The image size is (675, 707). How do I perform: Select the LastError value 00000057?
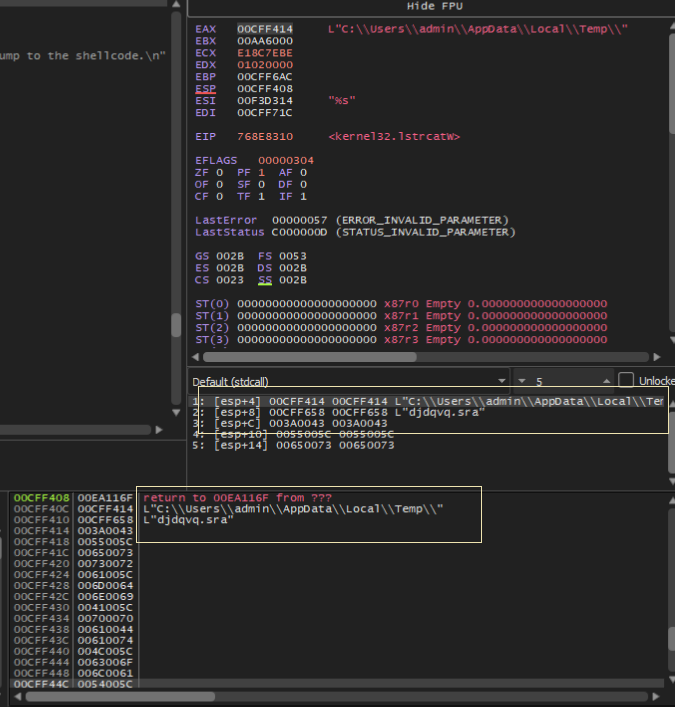(300, 220)
